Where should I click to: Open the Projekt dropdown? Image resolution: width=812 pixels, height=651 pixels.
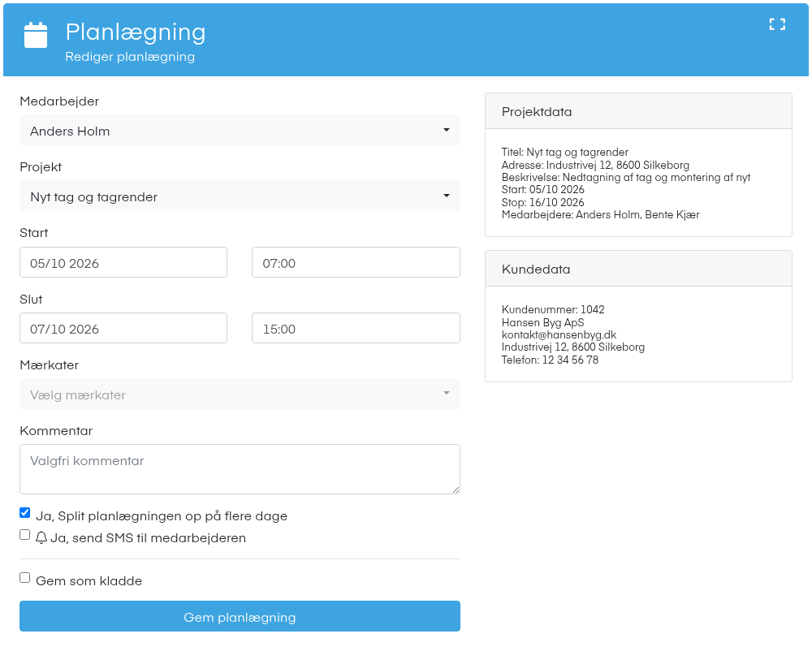click(x=240, y=196)
